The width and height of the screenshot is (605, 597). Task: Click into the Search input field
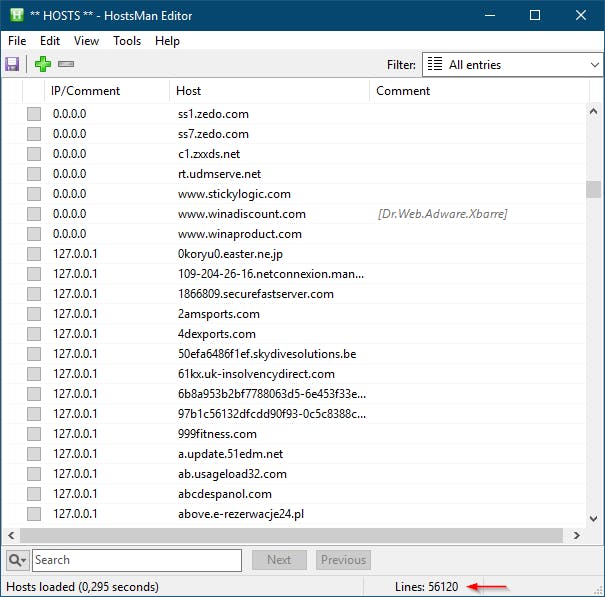[137, 560]
